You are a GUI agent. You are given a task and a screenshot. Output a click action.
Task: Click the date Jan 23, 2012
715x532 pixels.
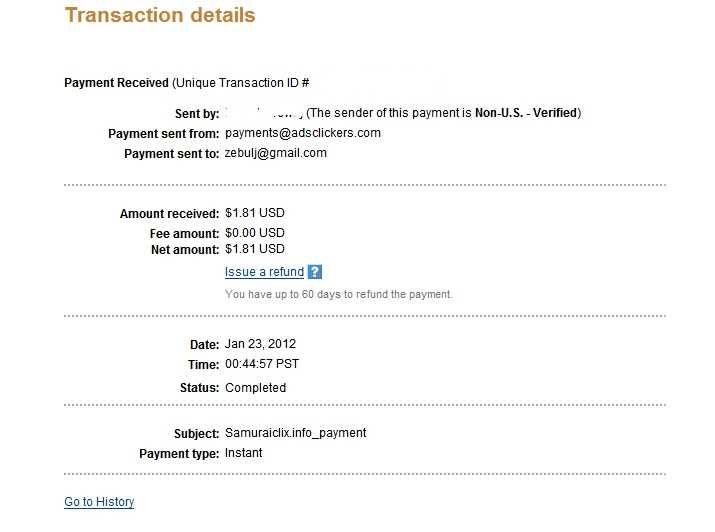pos(260,344)
